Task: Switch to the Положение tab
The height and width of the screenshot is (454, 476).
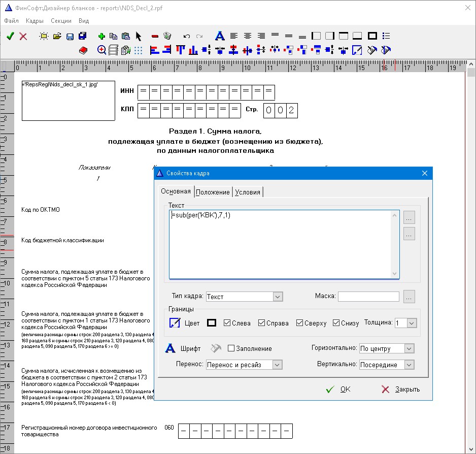Action: coord(213,192)
